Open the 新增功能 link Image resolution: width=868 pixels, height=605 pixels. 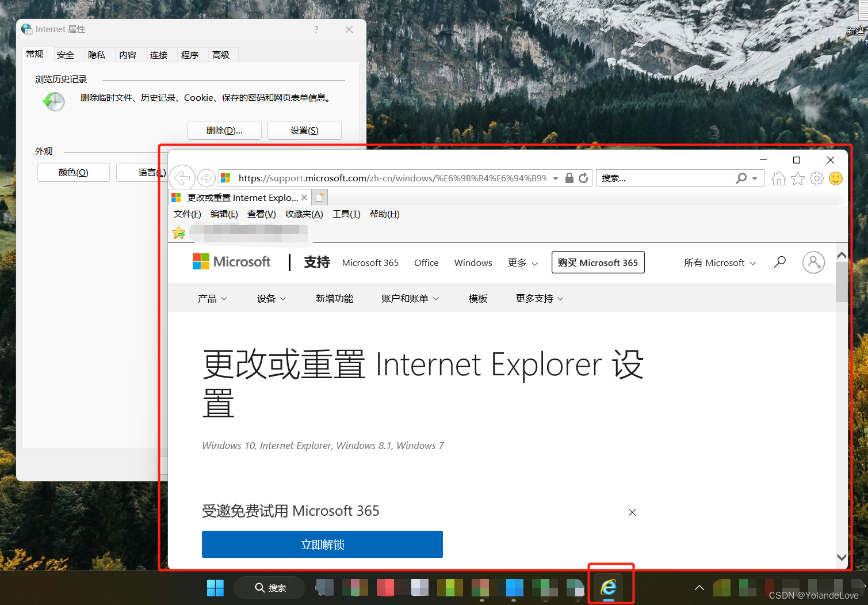pos(334,298)
